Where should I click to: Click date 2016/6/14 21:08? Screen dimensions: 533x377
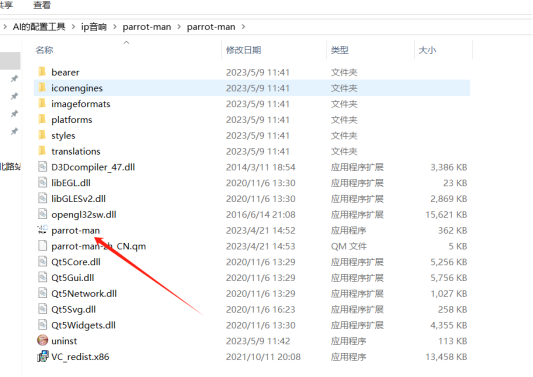pos(260,215)
